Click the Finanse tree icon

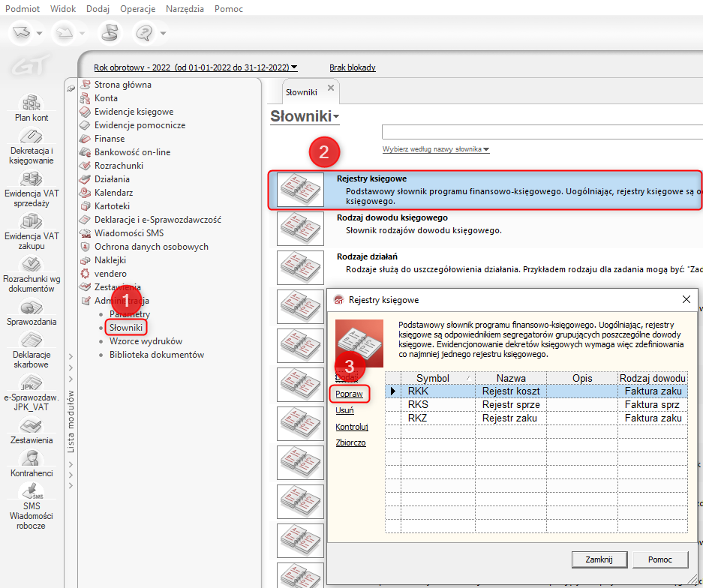pos(85,139)
